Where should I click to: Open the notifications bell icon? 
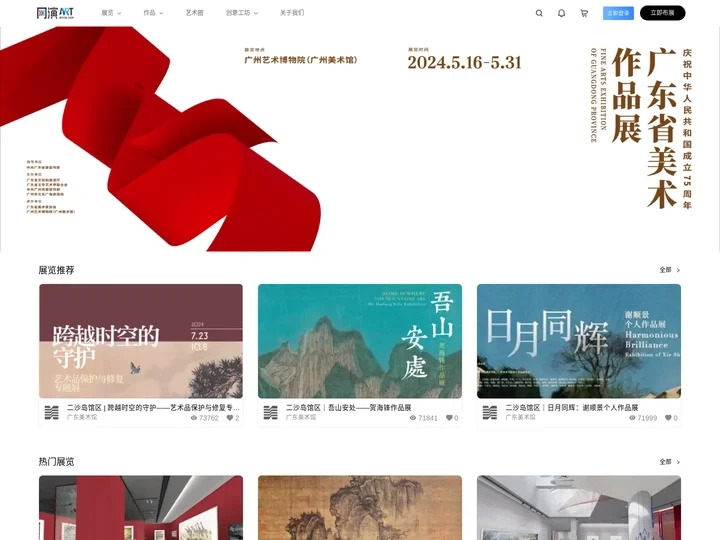(561, 13)
